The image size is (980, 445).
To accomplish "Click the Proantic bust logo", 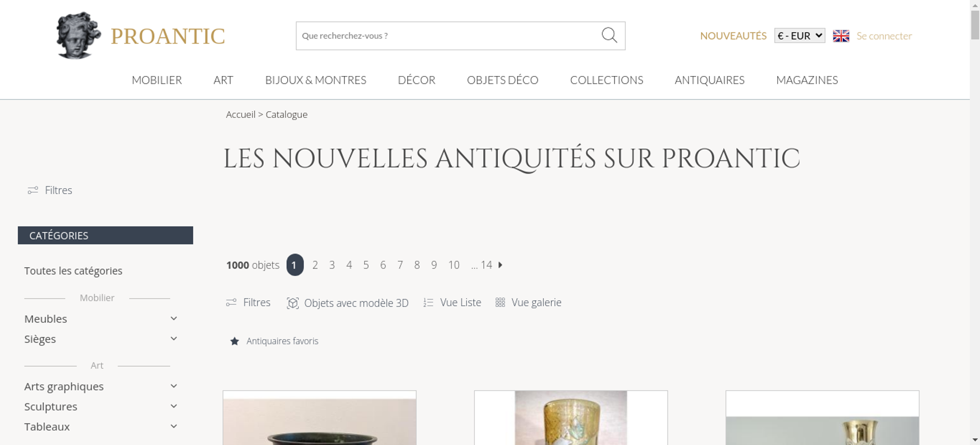I will (x=78, y=35).
